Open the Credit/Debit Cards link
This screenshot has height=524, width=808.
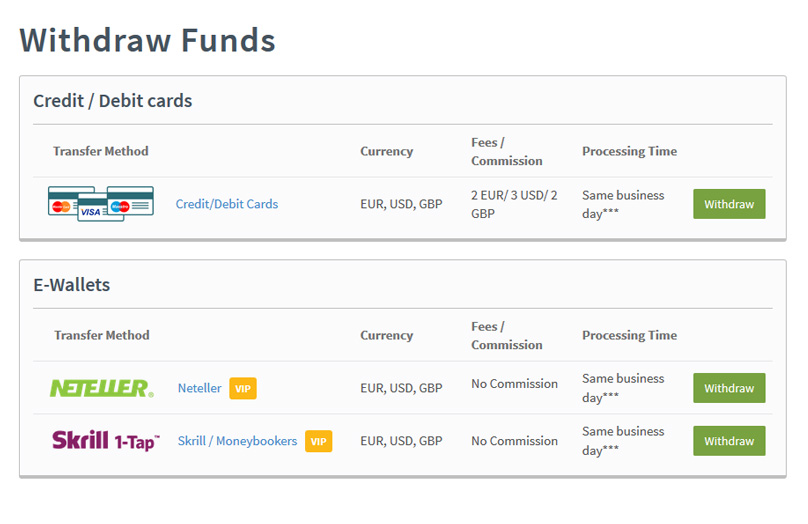[x=227, y=204]
